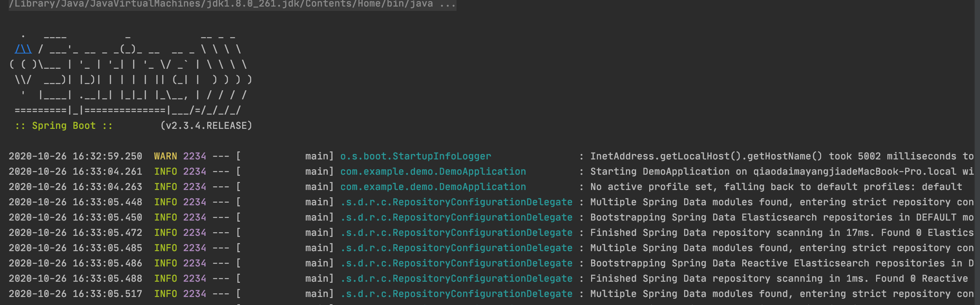Click the WARN log level text

pos(165,156)
